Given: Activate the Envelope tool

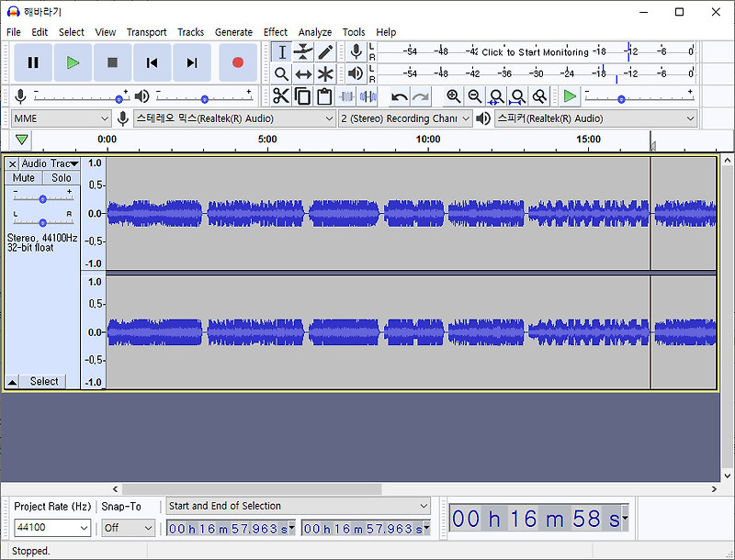Looking at the screenshot, I should click(303, 52).
